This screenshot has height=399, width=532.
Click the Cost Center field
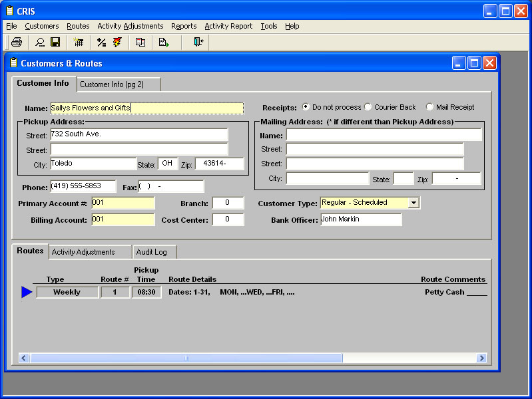coord(228,219)
